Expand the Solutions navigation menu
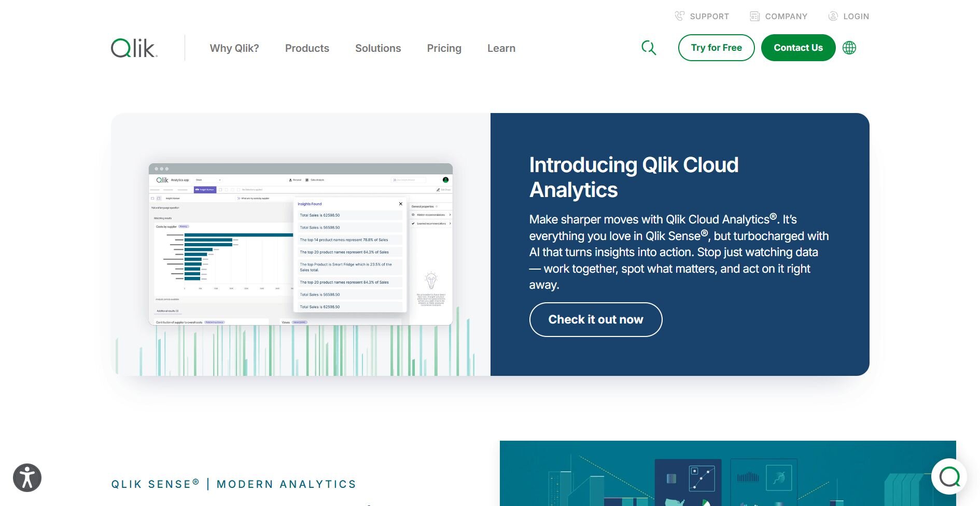 [378, 48]
